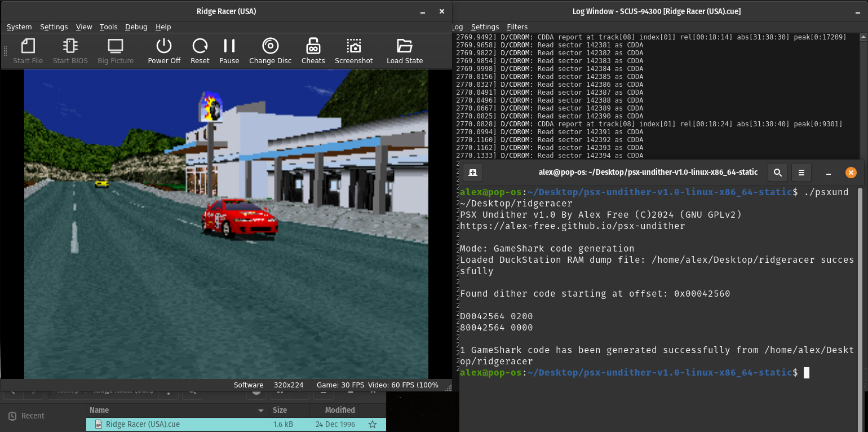Minimize the terminal window
Screen dimensions: 868x432
coord(829,173)
